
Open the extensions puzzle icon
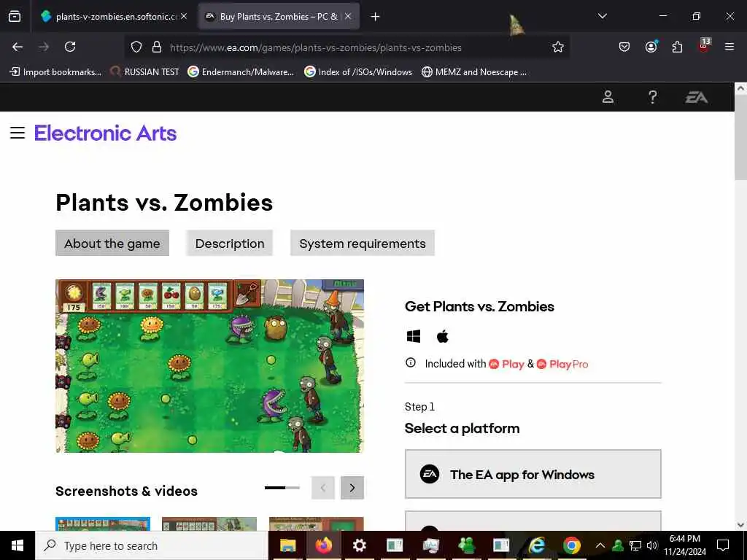click(677, 47)
